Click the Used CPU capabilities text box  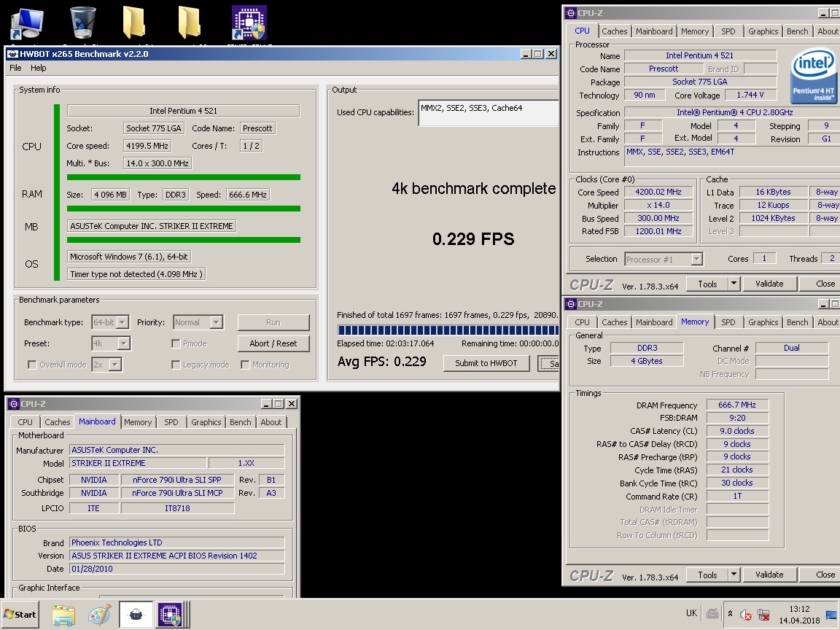pos(488,112)
